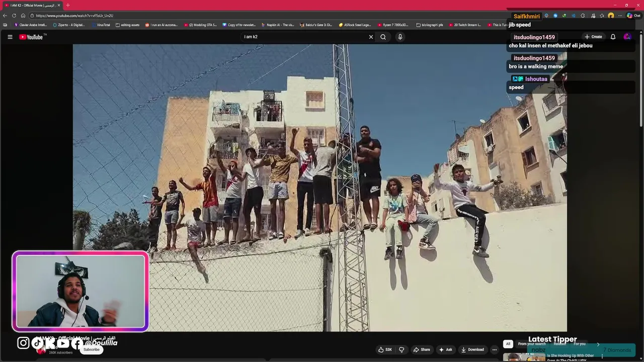Open the VirusTotal bookmark
This screenshot has height=362, width=644.
click(x=101, y=25)
